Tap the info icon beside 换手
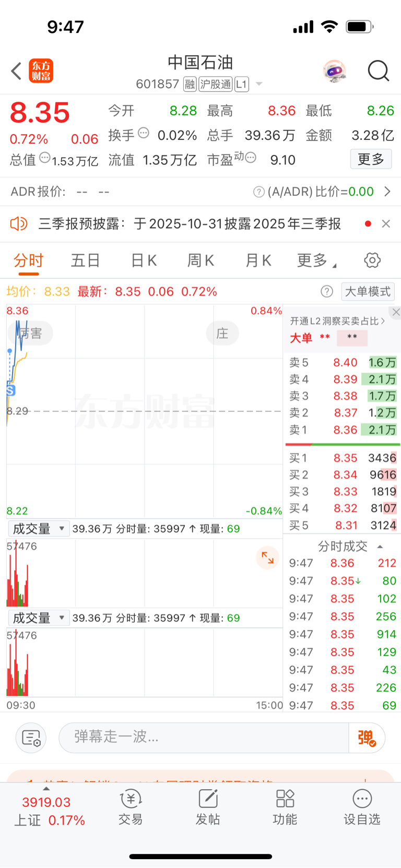Image resolution: width=401 pixels, height=868 pixels. pyautogui.click(x=144, y=133)
